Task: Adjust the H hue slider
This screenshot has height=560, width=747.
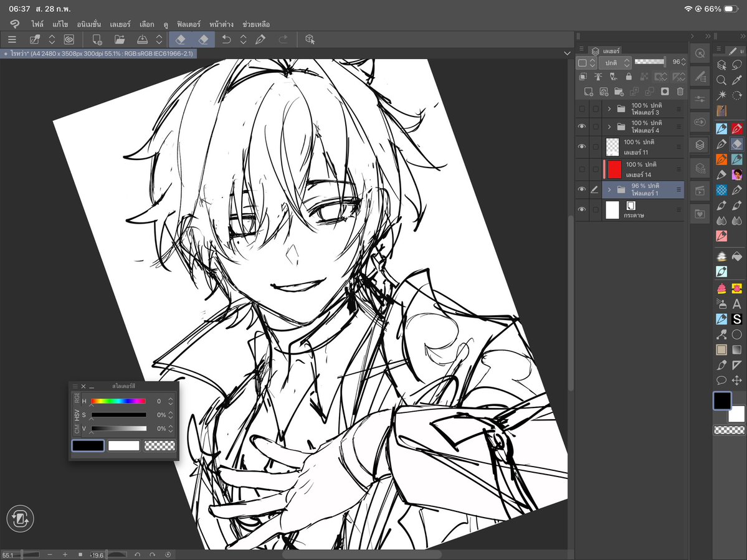Action: coord(118,401)
